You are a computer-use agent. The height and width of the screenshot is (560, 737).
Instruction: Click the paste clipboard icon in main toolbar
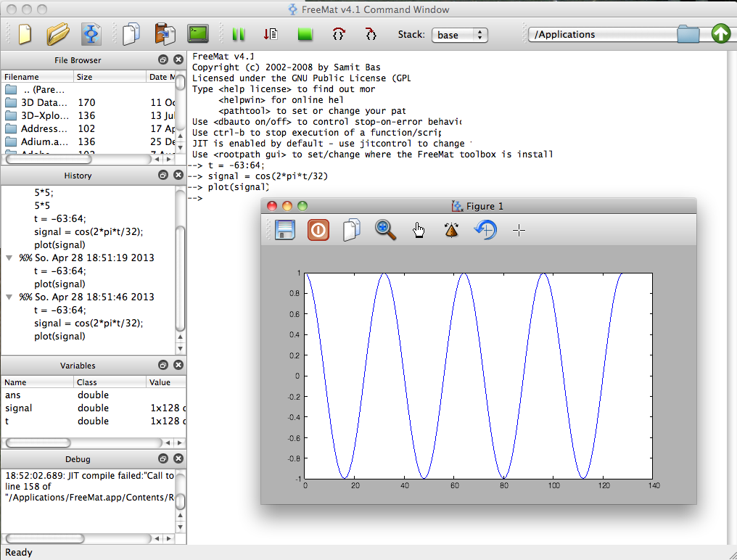tap(165, 34)
